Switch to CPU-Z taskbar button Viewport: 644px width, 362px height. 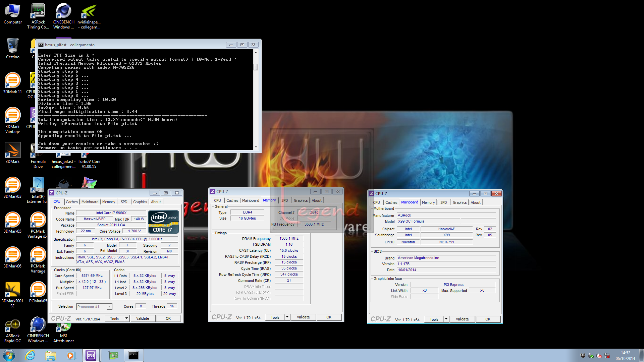tap(91, 355)
